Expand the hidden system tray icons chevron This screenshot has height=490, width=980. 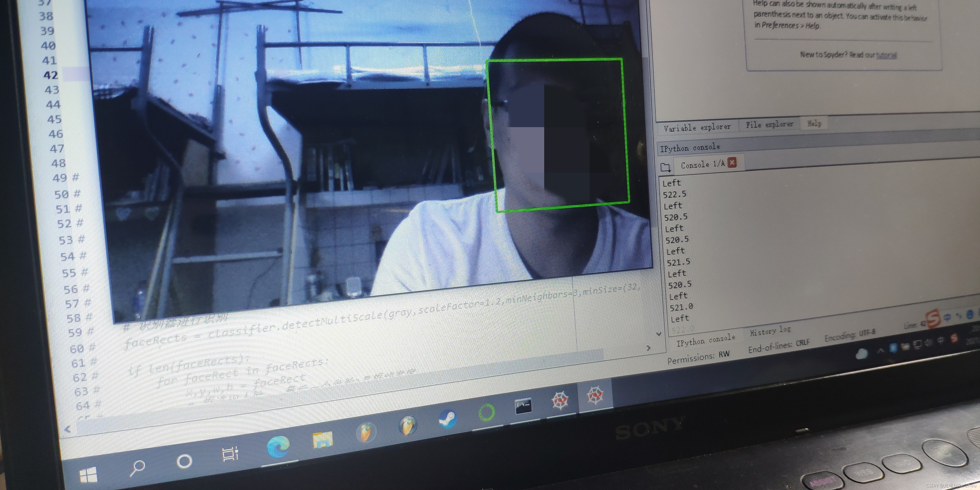coord(880,351)
